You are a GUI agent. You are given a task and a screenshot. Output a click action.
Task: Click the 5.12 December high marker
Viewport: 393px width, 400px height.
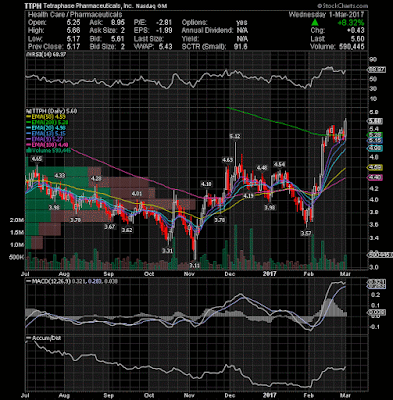(235, 136)
